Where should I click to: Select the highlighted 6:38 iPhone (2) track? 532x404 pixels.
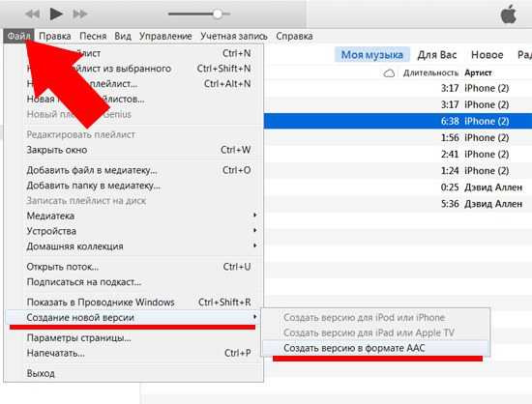398,121
